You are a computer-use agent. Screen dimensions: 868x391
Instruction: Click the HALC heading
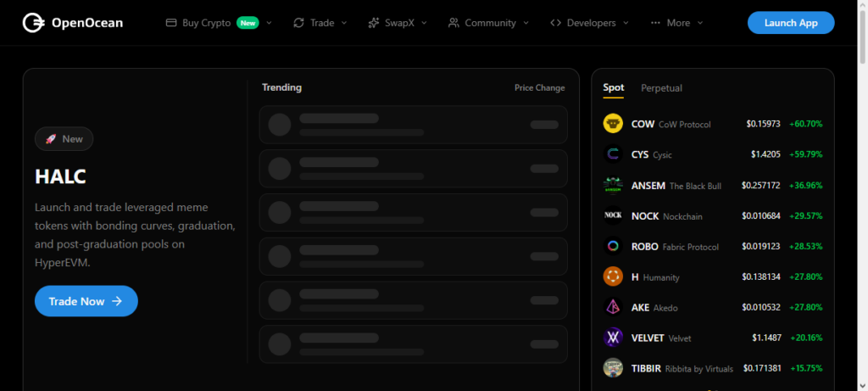click(60, 176)
